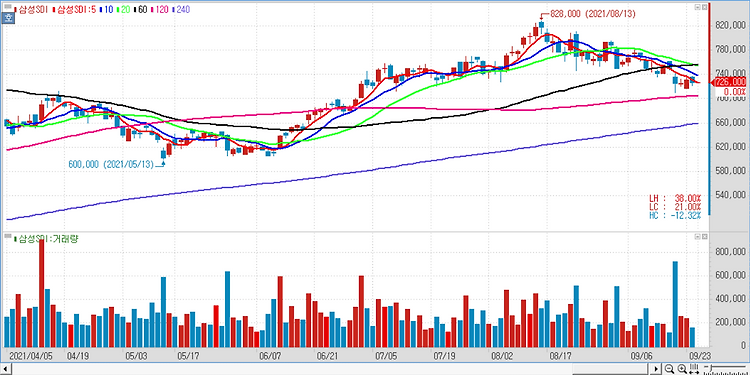Screen dimensions: 750x375
Task: Click the LC : 21.00% value
Action: [x=674, y=207]
